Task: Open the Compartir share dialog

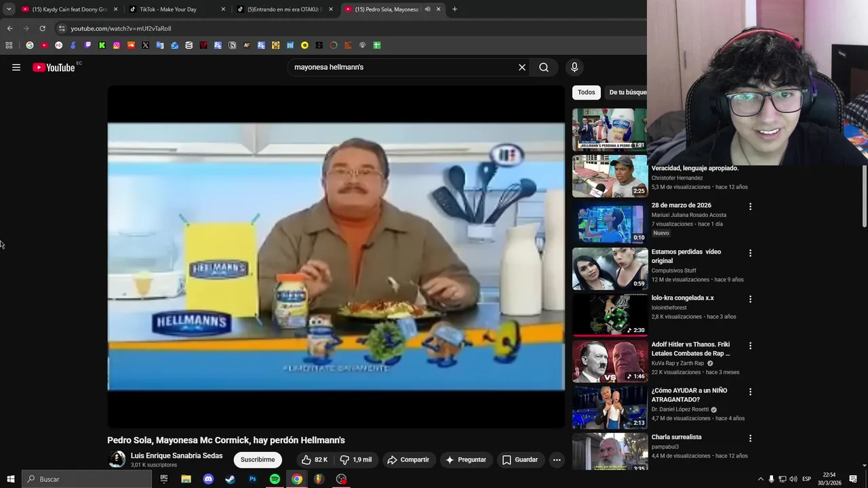Action: 408,460
